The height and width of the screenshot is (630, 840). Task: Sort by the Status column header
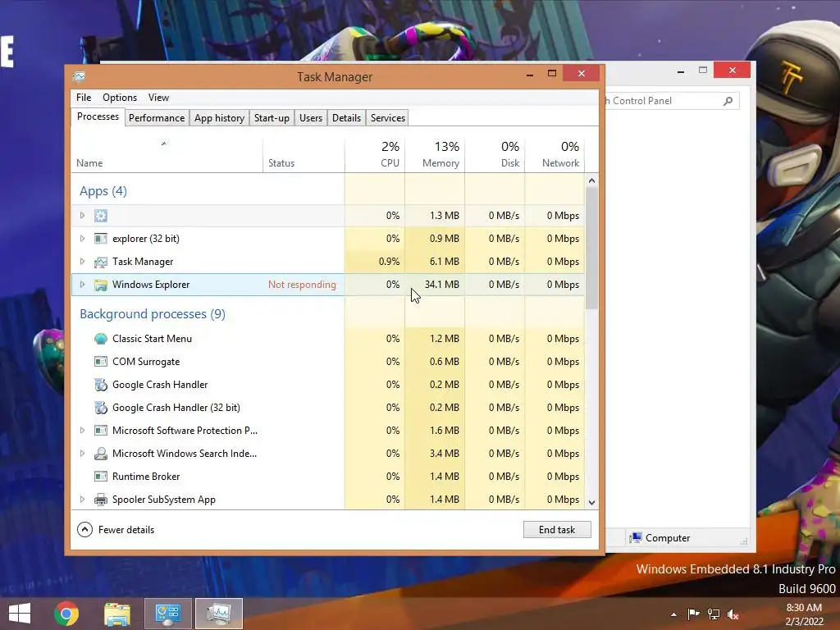pyautogui.click(x=304, y=155)
